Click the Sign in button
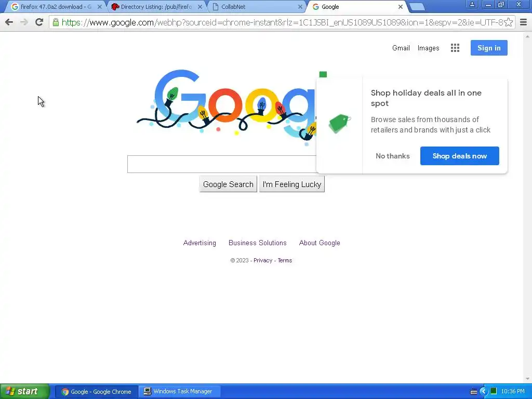 tap(489, 48)
